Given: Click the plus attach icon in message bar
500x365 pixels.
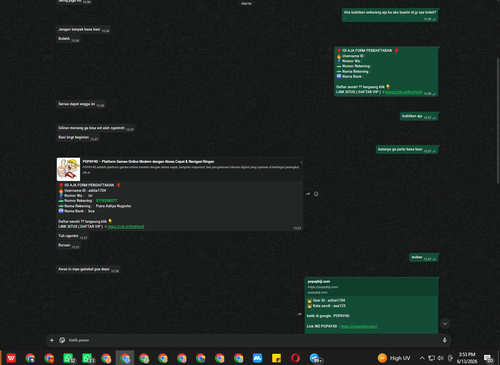Looking at the screenshot, I should click(52, 340).
